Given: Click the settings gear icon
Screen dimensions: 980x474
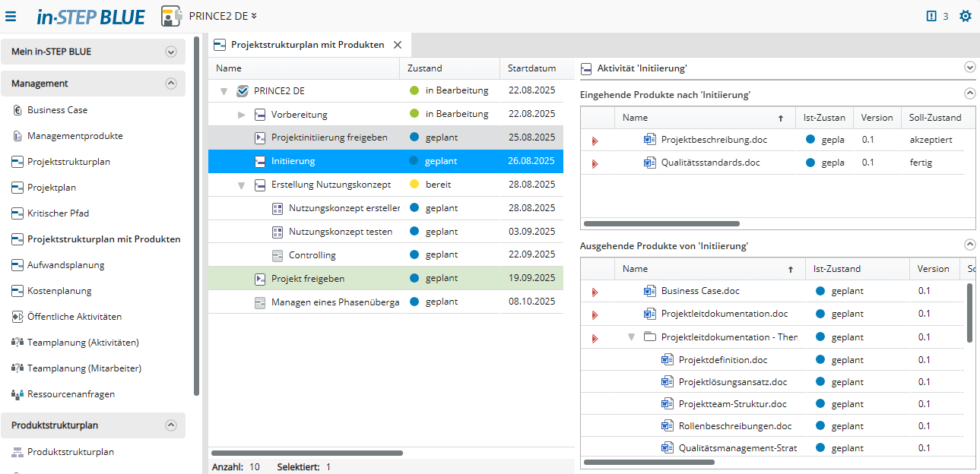Looking at the screenshot, I should pyautogui.click(x=966, y=16).
